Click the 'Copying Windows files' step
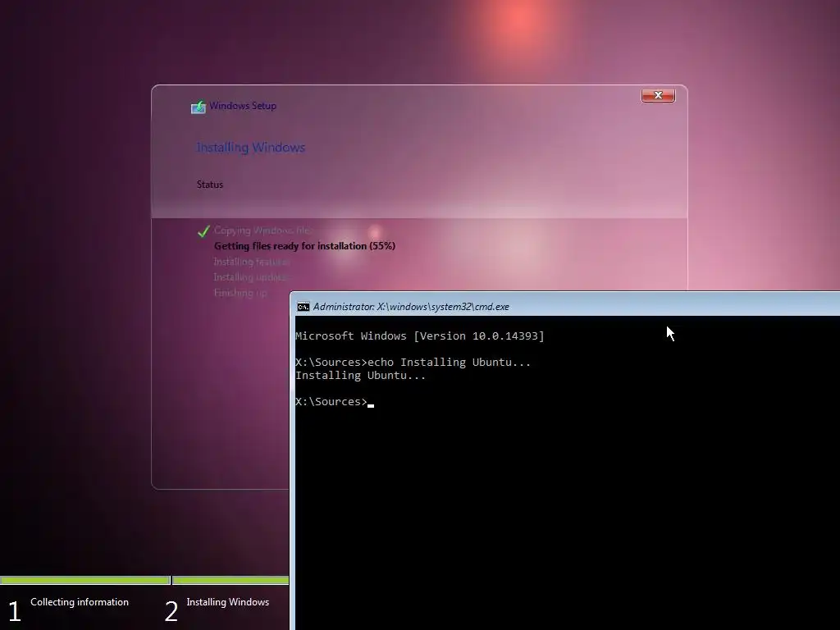The width and height of the screenshot is (840, 630). (262, 231)
